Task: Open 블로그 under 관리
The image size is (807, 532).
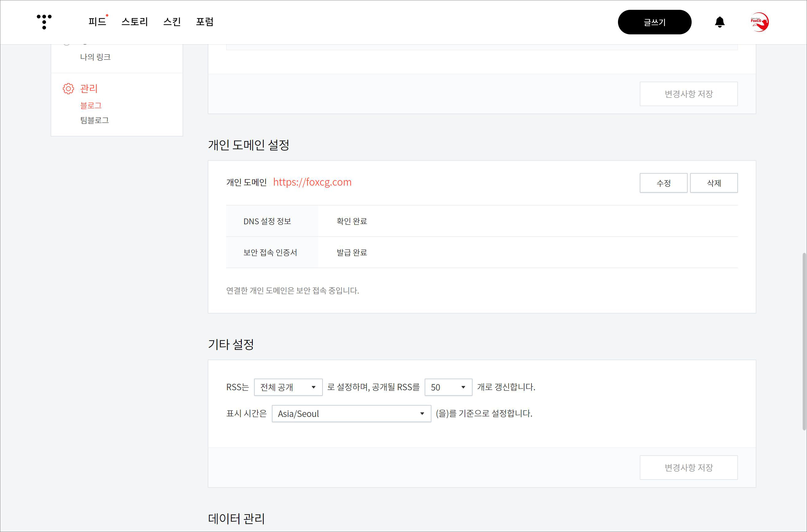Action: [x=91, y=106]
